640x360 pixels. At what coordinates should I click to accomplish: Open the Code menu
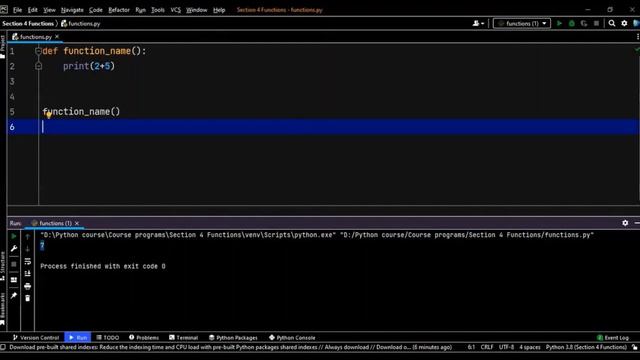[96, 10]
